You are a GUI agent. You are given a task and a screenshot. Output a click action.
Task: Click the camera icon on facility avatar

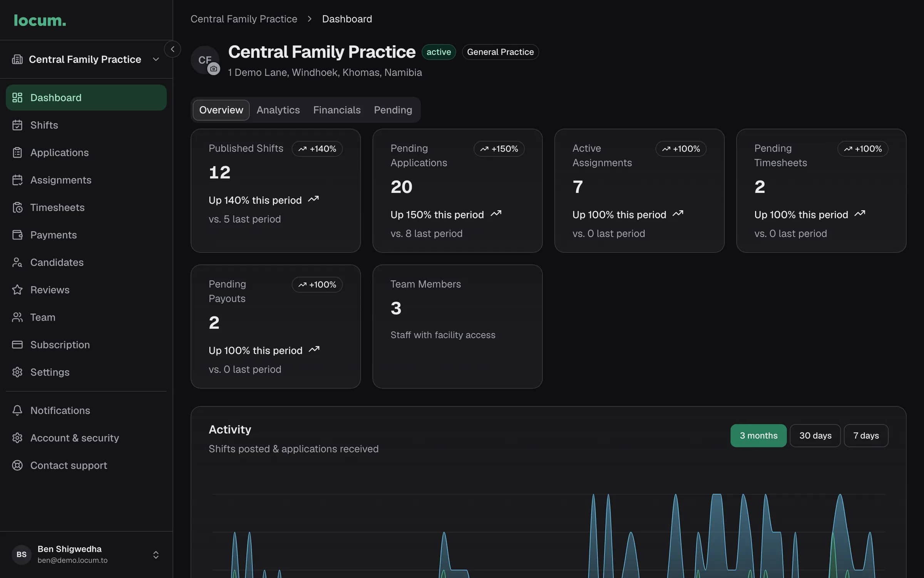(214, 69)
